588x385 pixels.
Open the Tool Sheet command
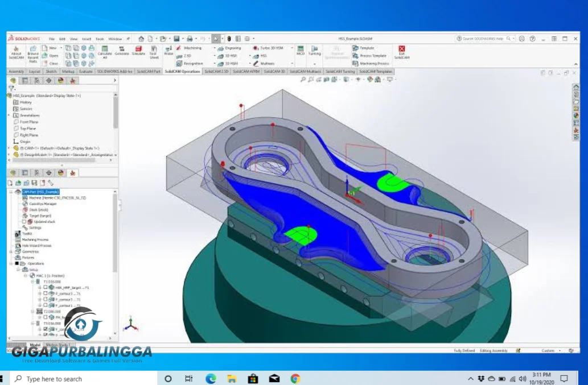coord(154,52)
